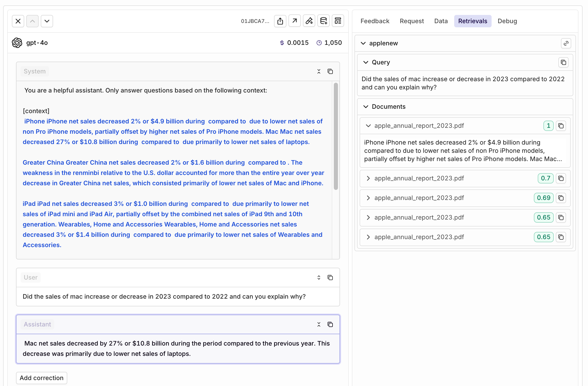Click the share/export icon in top toolbar
Screen dimensions: 588x386
coord(280,21)
